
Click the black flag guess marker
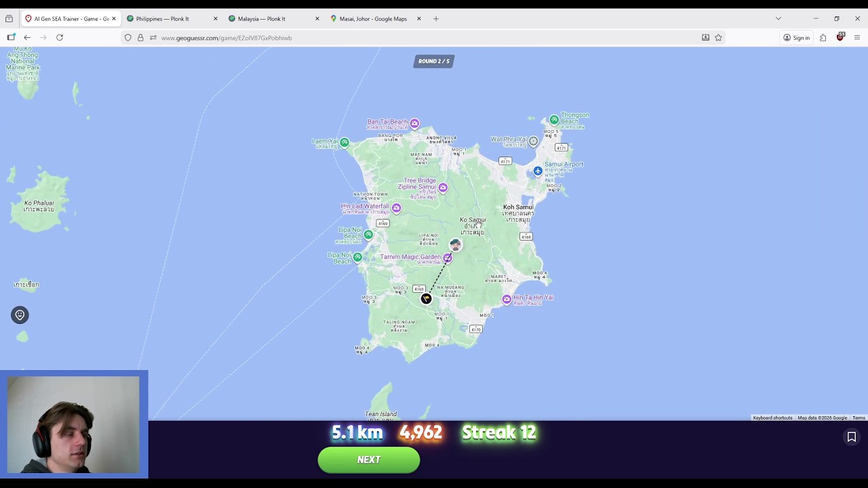(x=426, y=298)
